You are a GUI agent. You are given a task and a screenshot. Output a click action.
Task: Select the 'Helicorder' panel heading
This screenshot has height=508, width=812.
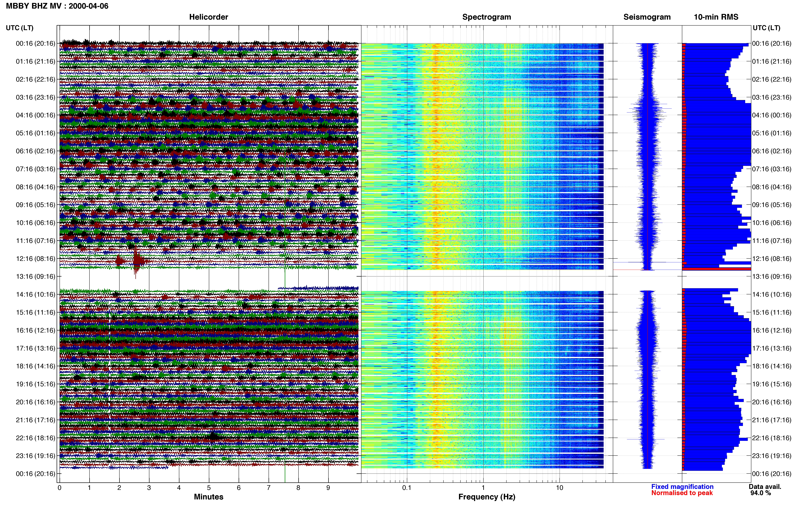coord(209,17)
